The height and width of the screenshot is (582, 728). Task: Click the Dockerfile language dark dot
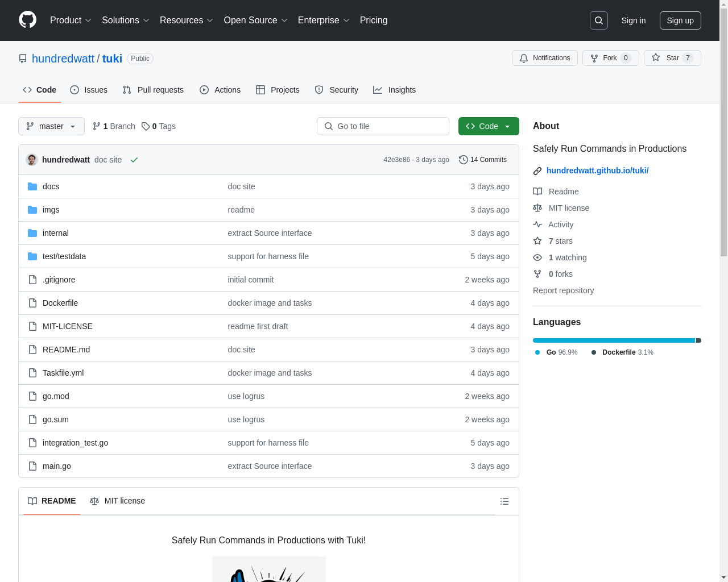tap(594, 352)
